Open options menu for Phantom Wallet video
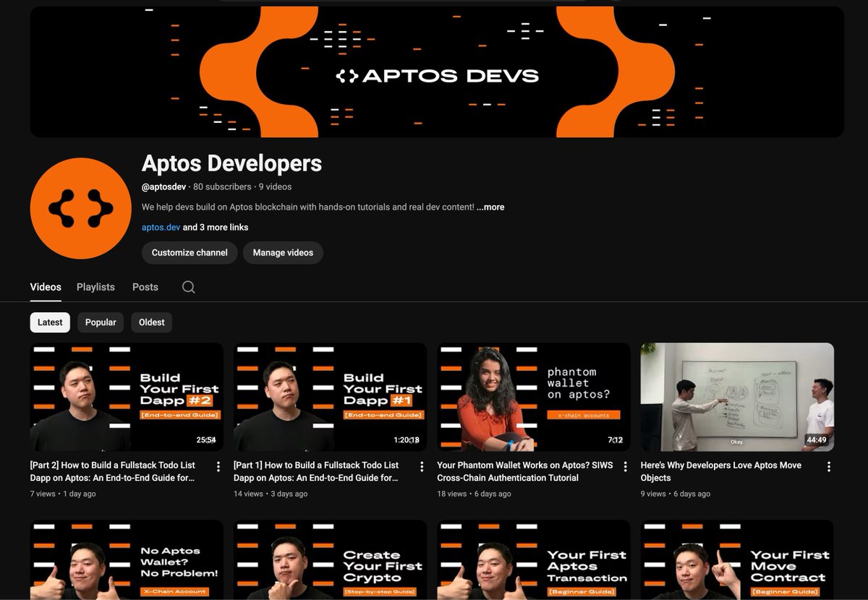 (626, 467)
